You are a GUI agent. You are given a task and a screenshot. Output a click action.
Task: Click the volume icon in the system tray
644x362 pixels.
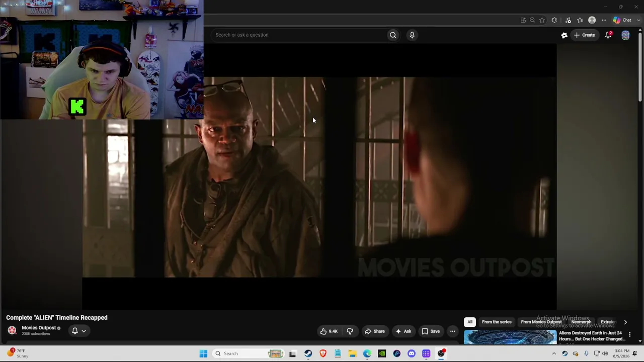coord(606,353)
